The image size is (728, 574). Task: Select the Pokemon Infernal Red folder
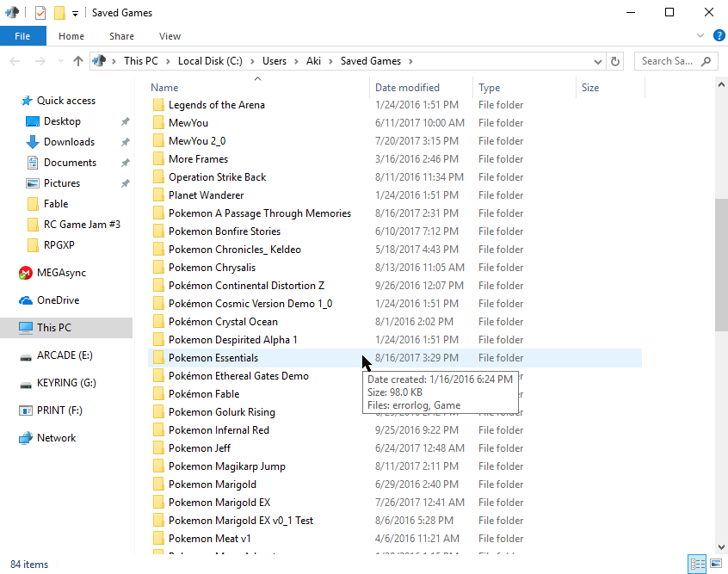point(219,430)
